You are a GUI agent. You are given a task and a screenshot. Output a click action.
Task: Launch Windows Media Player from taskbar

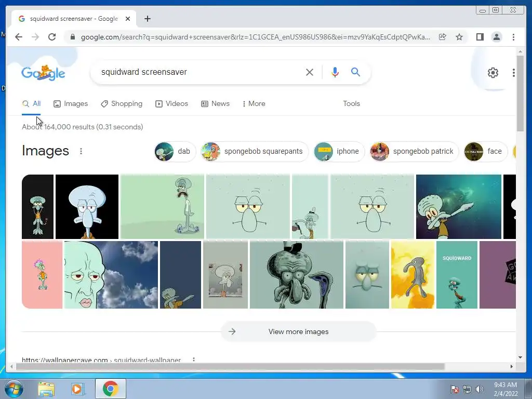tap(78, 389)
